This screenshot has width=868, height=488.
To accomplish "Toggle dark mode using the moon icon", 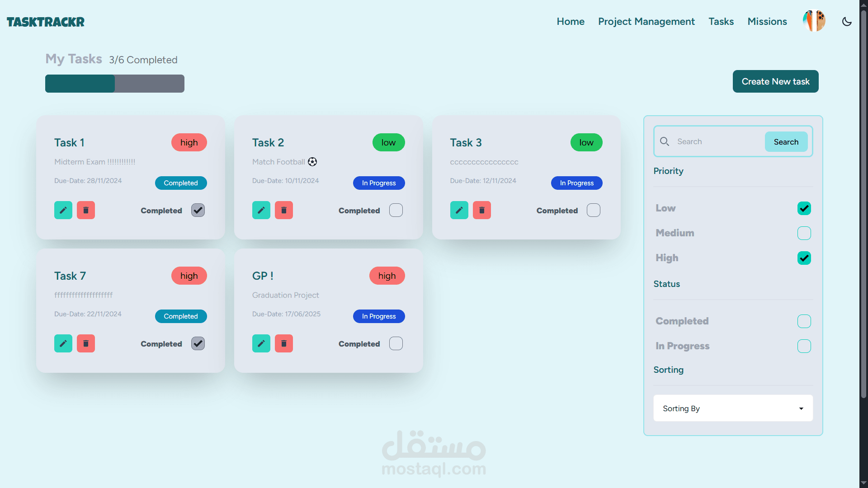I will 847,22.
